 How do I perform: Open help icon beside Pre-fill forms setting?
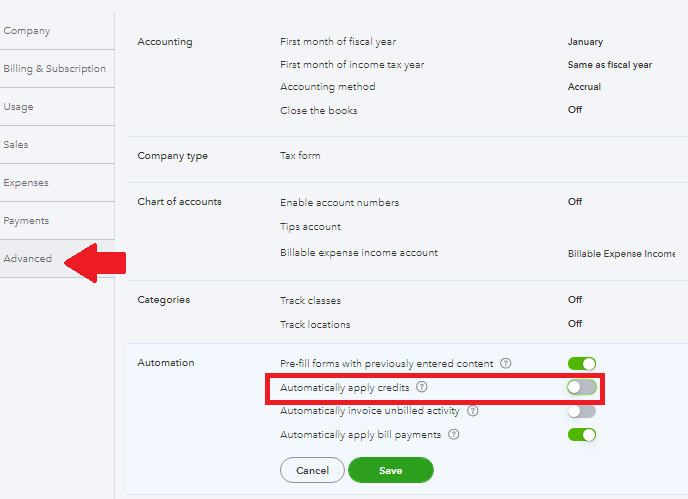[506, 363]
